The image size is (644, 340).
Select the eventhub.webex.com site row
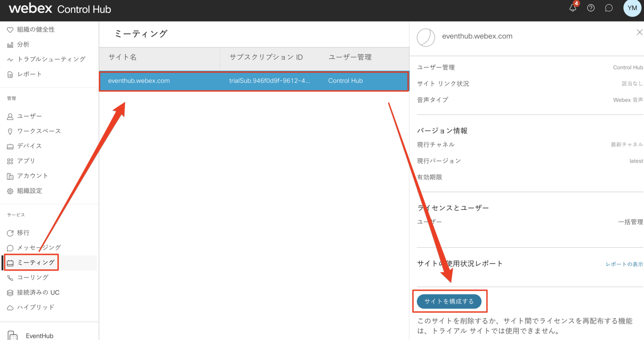click(x=254, y=81)
